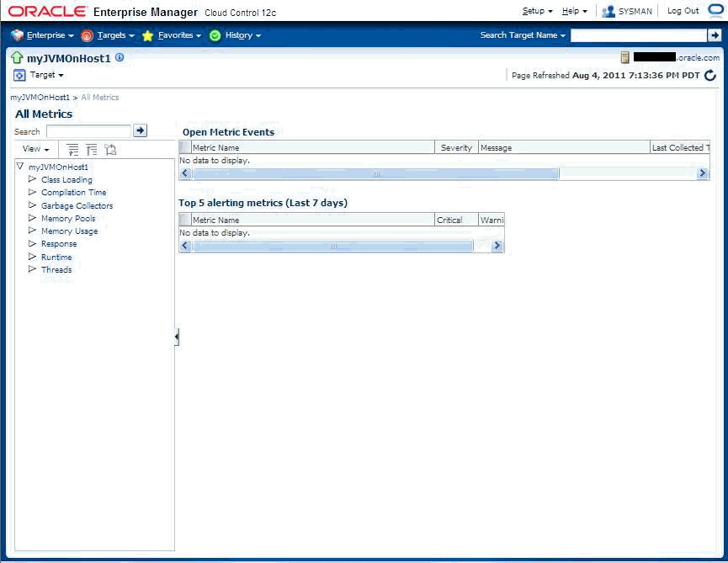This screenshot has height=563, width=728.
Task: Click the History clock icon
Action: point(215,35)
